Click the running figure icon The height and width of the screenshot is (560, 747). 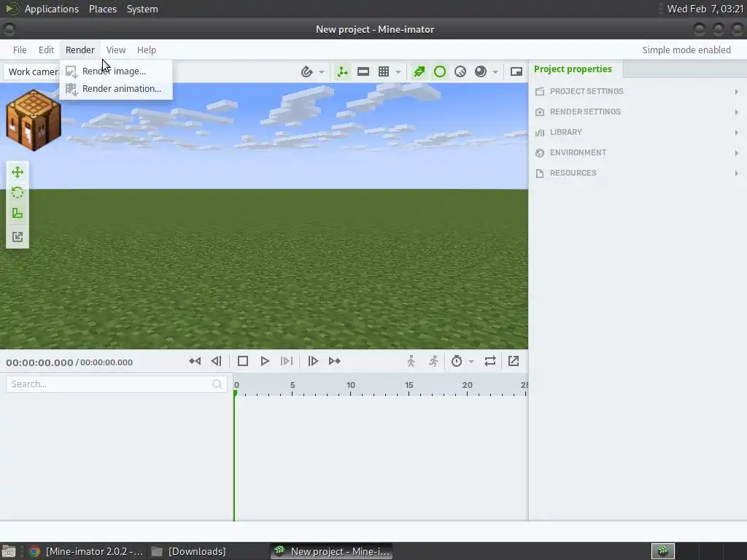tap(433, 361)
